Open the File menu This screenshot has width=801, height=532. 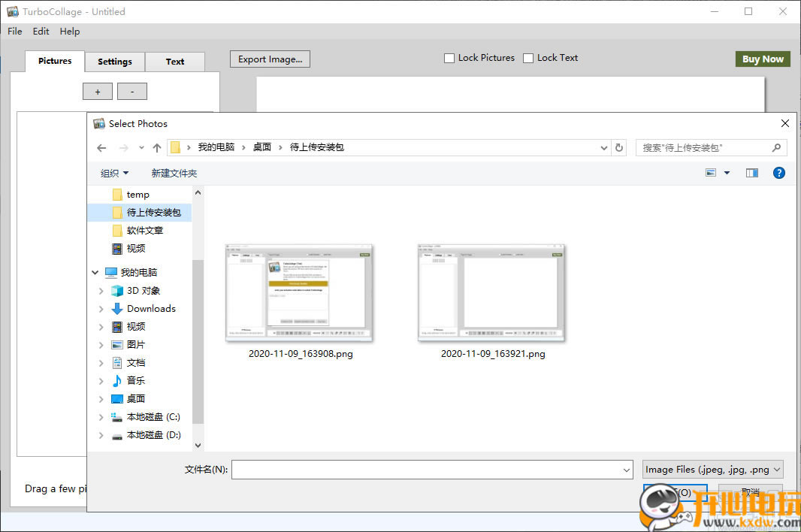tap(15, 32)
